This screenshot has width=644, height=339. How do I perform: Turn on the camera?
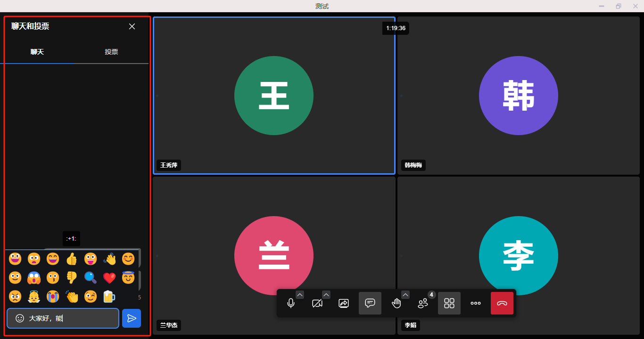317,303
